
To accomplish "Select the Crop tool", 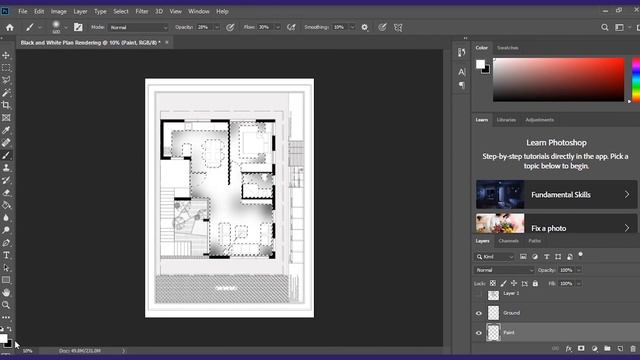I will 6,105.
